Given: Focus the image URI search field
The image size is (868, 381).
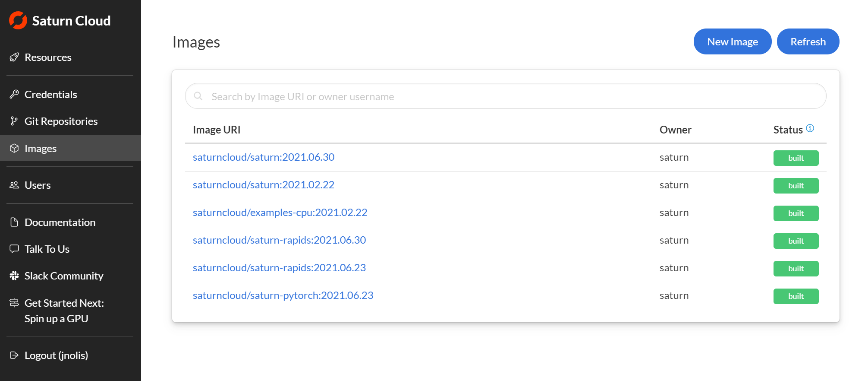Looking at the screenshot, I should point(506,96).
